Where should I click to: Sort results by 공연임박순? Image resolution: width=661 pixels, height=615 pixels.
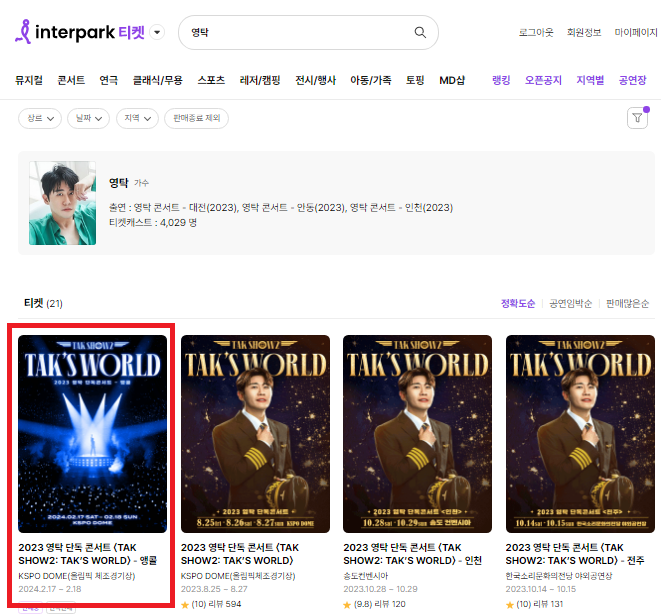coord(570,303)
